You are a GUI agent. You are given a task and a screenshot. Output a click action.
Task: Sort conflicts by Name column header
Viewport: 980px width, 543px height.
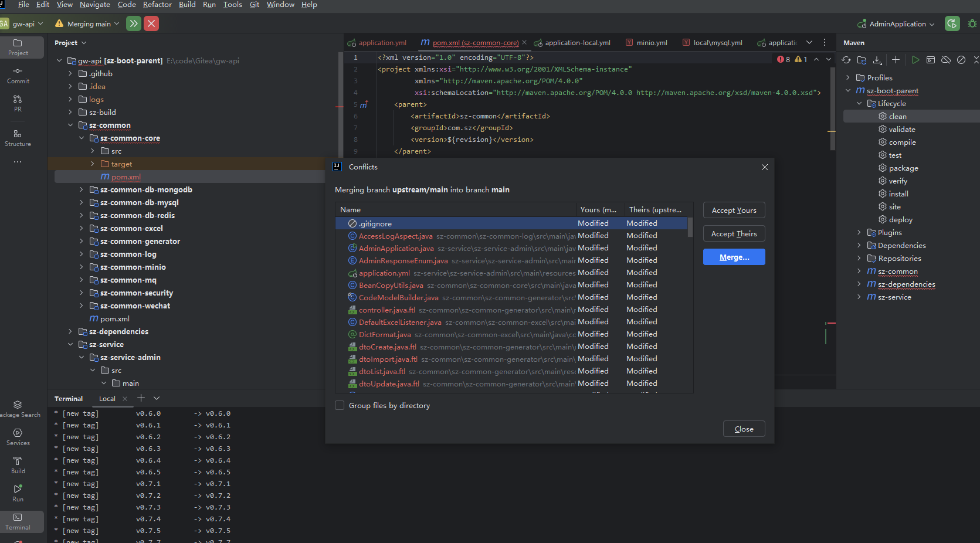point(456,209)
